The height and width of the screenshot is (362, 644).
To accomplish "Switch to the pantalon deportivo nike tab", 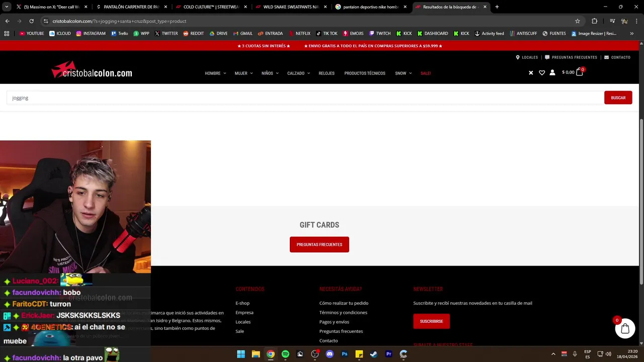I will click(371, 7).
